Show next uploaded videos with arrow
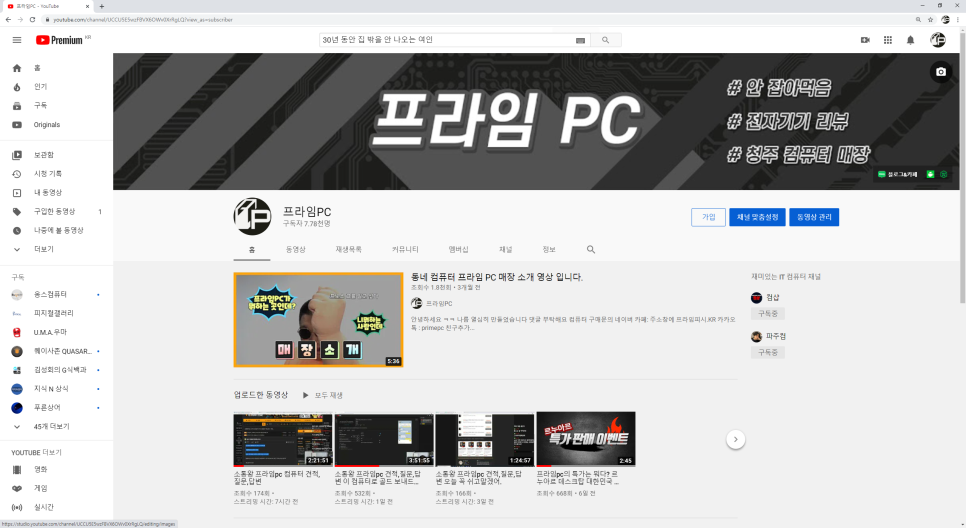This screenshot has height=528, width=966. 736,439
